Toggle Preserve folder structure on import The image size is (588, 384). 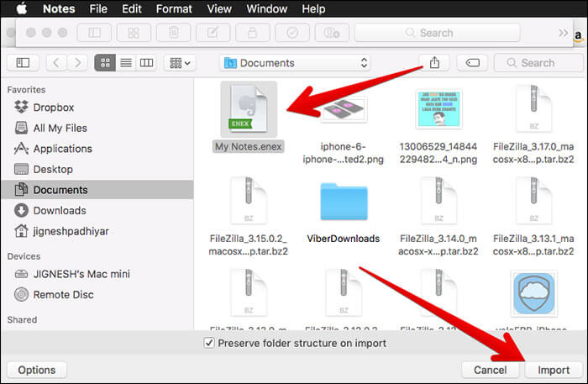click(x=209, y=343)
